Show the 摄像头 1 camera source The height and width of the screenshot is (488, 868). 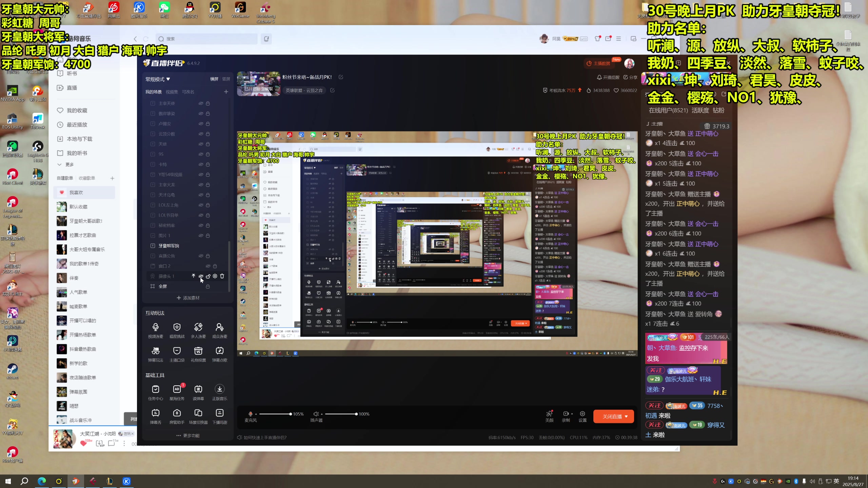coord(201,276)
